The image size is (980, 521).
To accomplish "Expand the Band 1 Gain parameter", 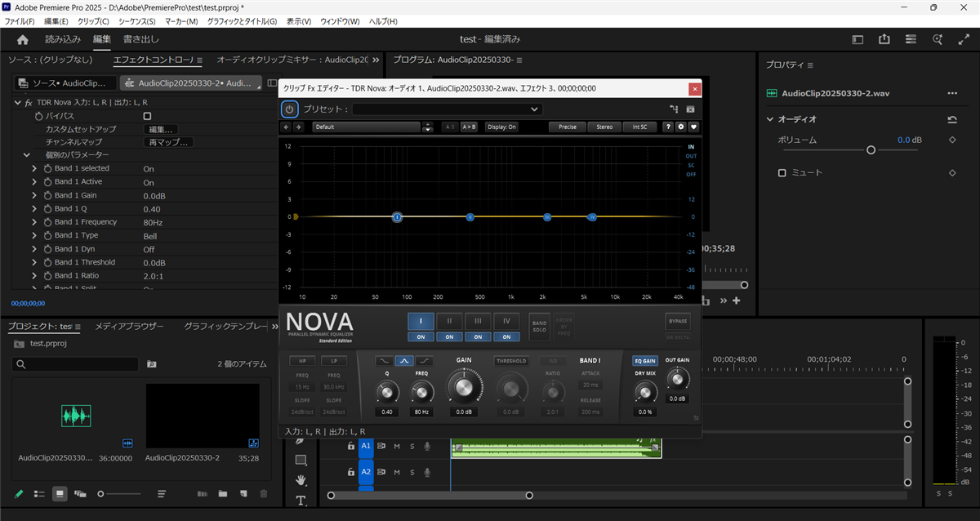I will [x=34, y=195].
